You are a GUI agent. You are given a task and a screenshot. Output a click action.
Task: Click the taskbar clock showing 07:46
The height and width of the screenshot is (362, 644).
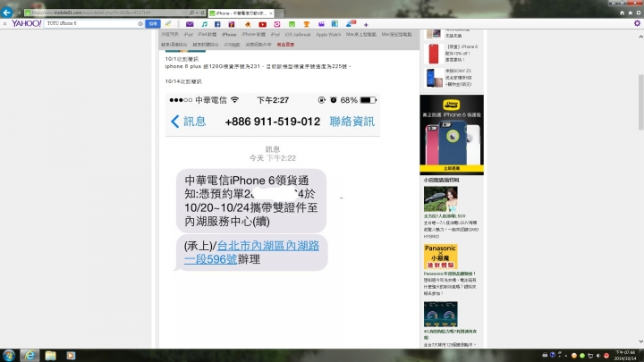coord(625,356)
